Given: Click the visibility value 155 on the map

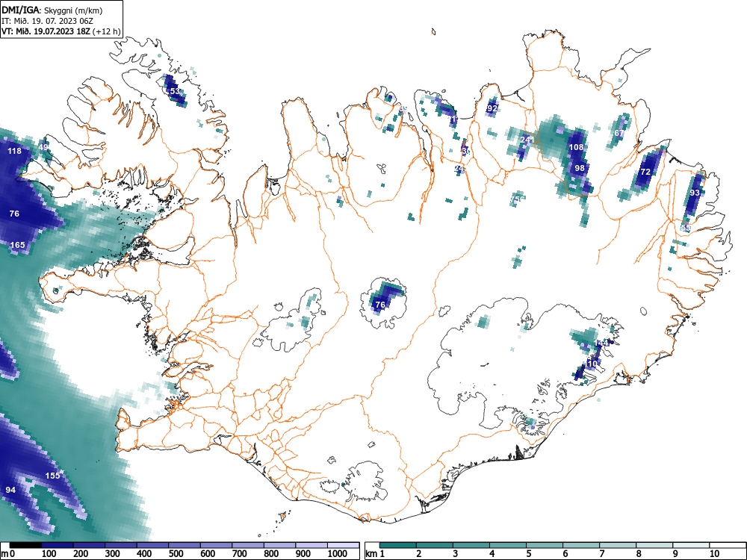Looking at the screenshot, I should (52, 475).
